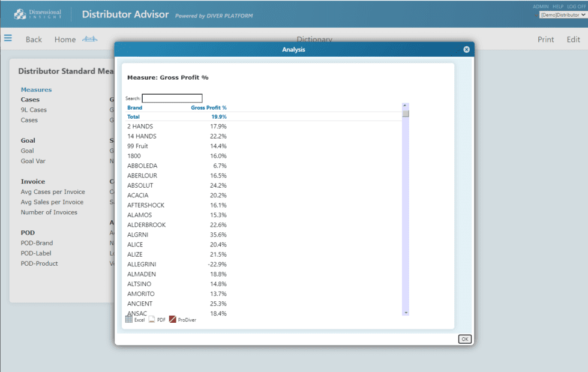
Task: Switch to Edit mode
Action: click(573, 39)
